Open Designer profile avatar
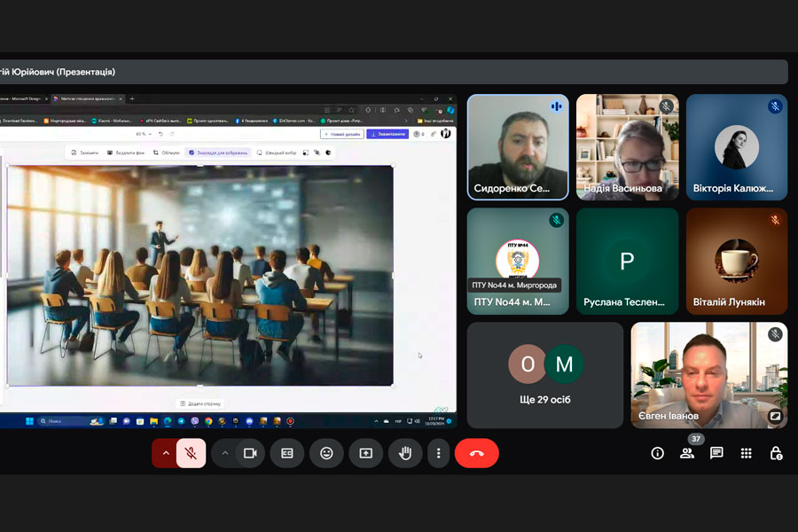Screen dimensions: 798x532 point(445,133)
